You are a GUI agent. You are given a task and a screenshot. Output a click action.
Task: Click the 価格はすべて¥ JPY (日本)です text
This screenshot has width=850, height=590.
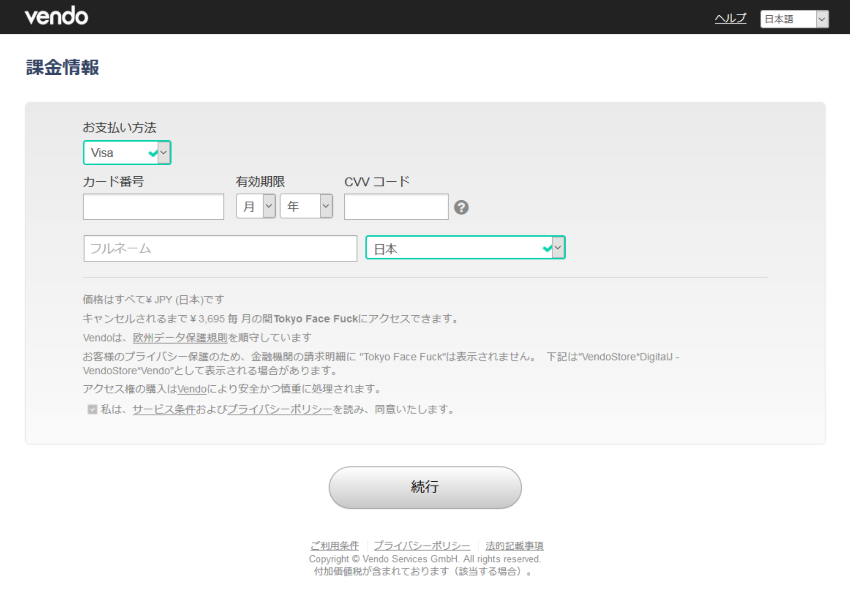point(153,299)
